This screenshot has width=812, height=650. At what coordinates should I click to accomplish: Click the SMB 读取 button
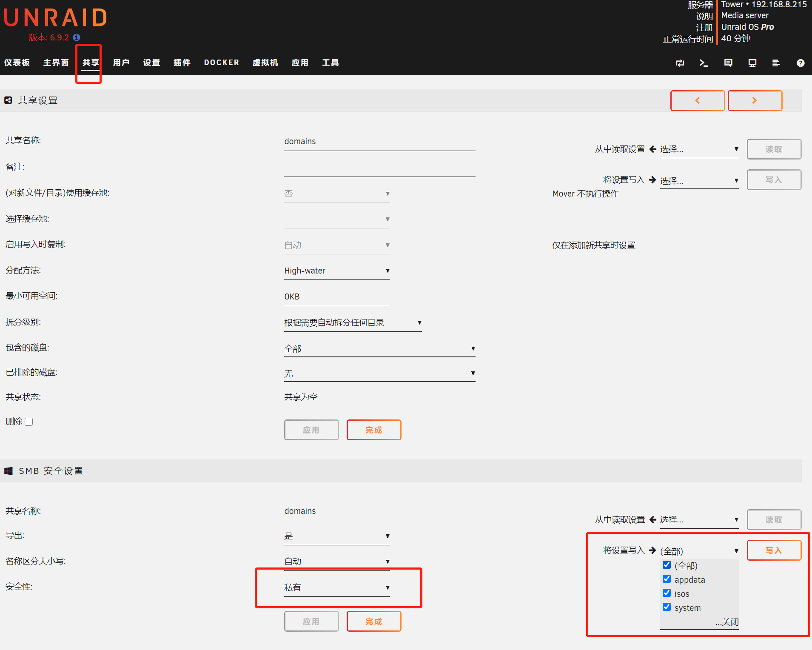774,520
